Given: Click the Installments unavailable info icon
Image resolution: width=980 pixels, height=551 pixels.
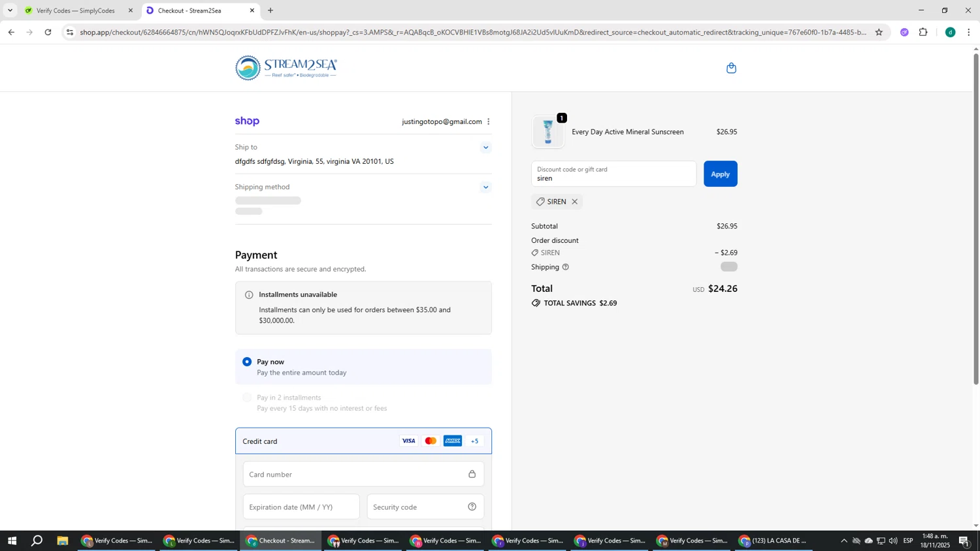Looking at the screenshot, I should click(x=249, y=295).
